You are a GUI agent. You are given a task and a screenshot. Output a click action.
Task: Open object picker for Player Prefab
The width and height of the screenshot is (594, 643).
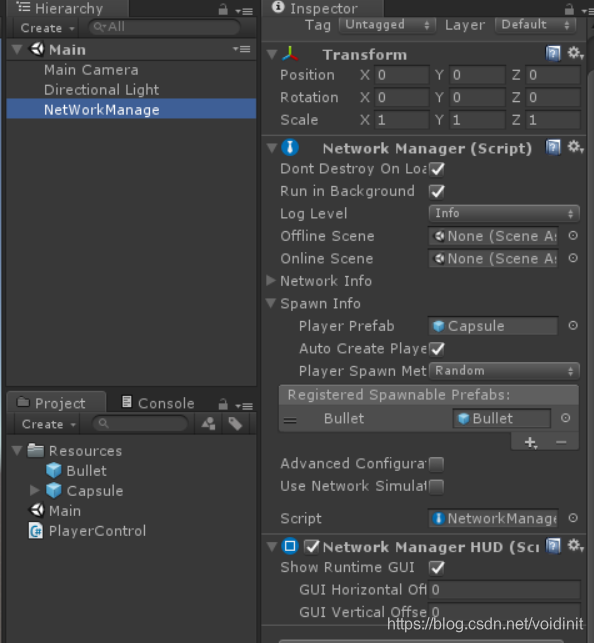pos(573,326)
